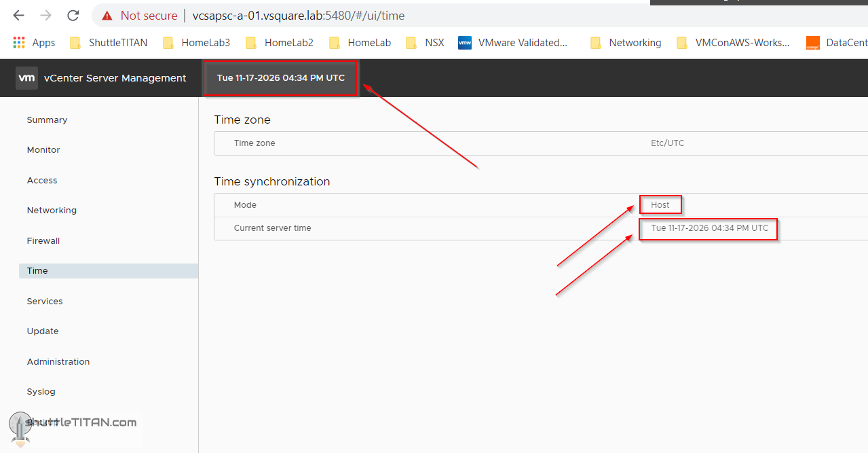
Task: Click the browser forward arrow
Action: 46,15
